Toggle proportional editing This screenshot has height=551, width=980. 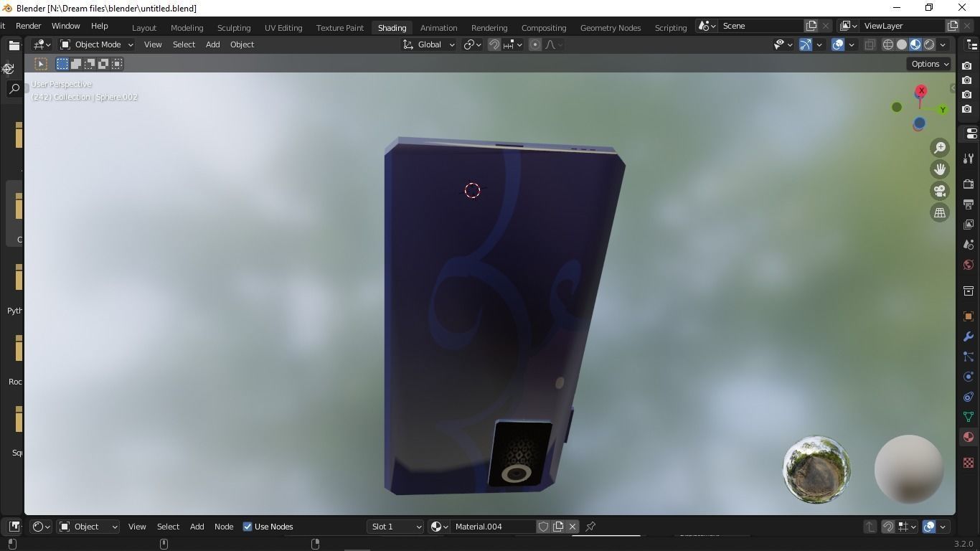pyautogui.click(x=535, y=44)
